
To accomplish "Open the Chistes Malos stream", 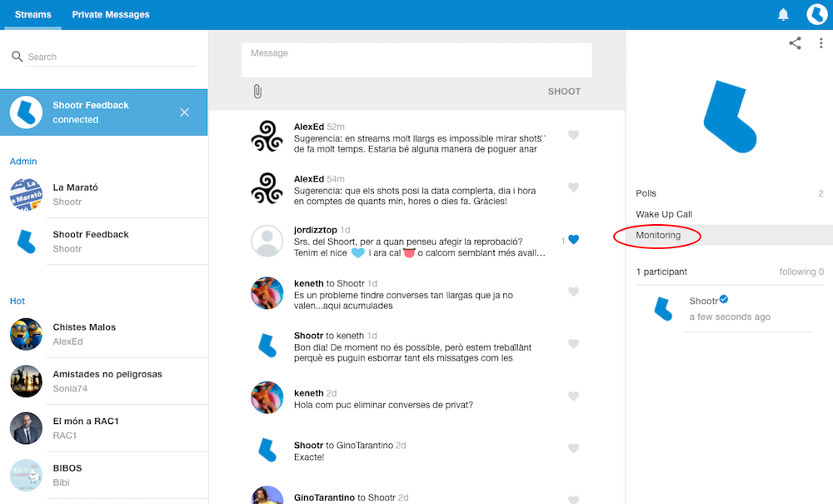I will pos(103,334).
